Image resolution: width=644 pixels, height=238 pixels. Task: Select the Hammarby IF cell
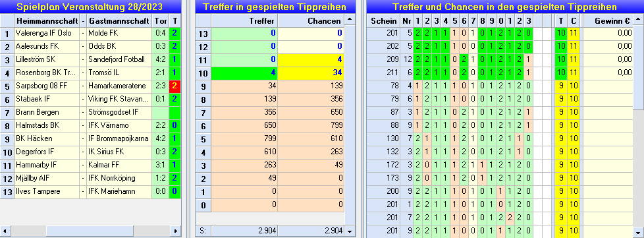coord(47,165)
